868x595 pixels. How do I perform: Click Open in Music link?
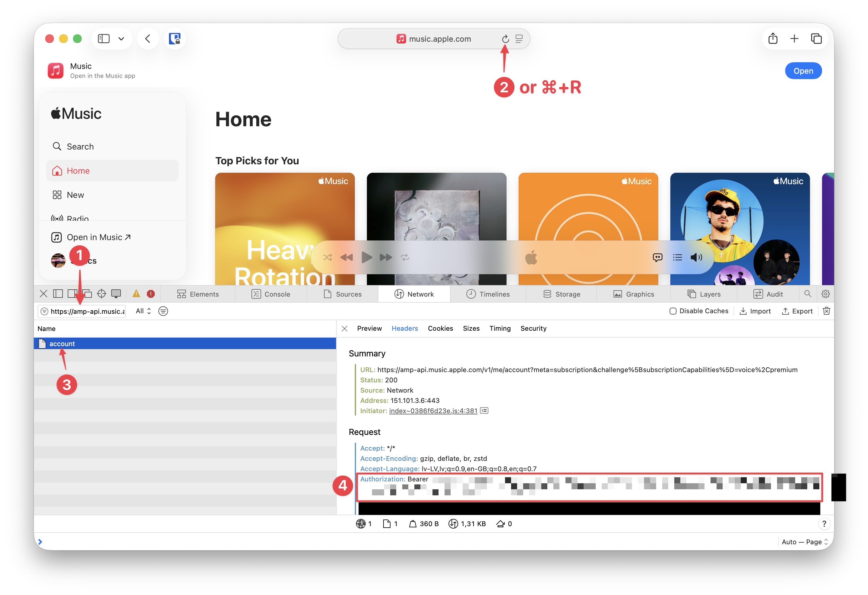click(91, 237)
